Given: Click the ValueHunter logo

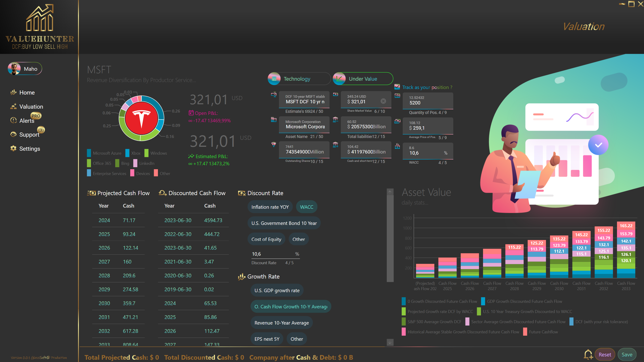Looking at the screenshot, I should click(40, 26).
